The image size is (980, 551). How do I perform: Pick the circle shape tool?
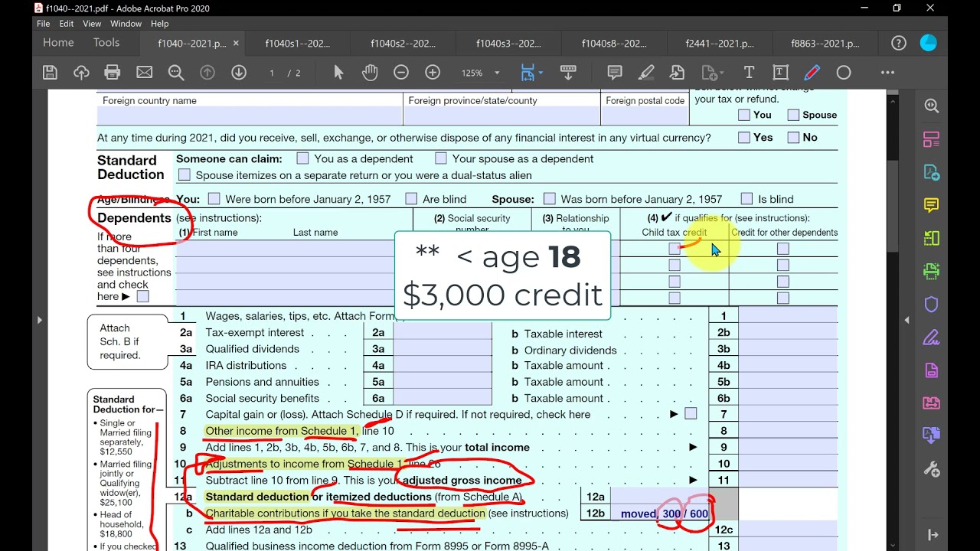(x=844, y=73)
